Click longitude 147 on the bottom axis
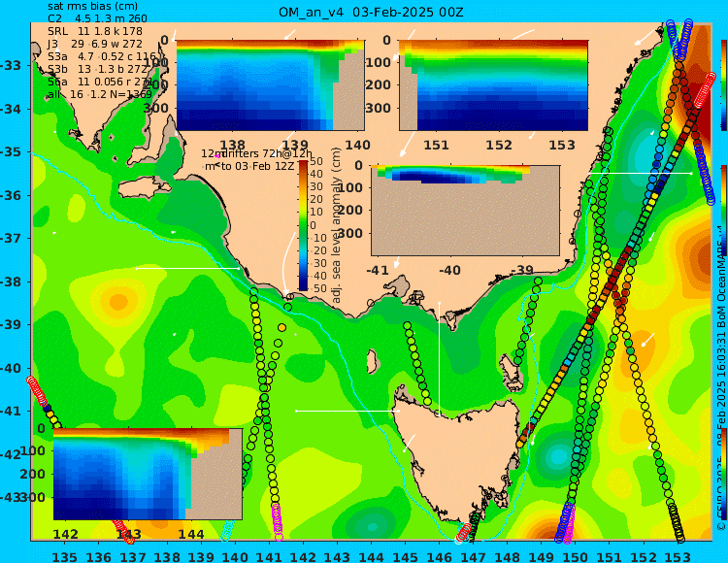The height and width of the screenshot is (563, 728). coord(473,556)
